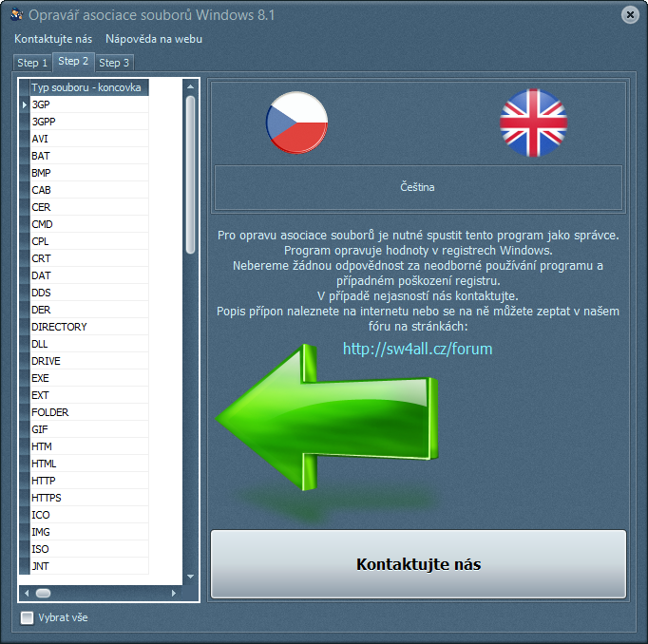The height and width of the screenshot is (644, 648).
Task: Select the FOLDER row
Action: pos(89,412)
